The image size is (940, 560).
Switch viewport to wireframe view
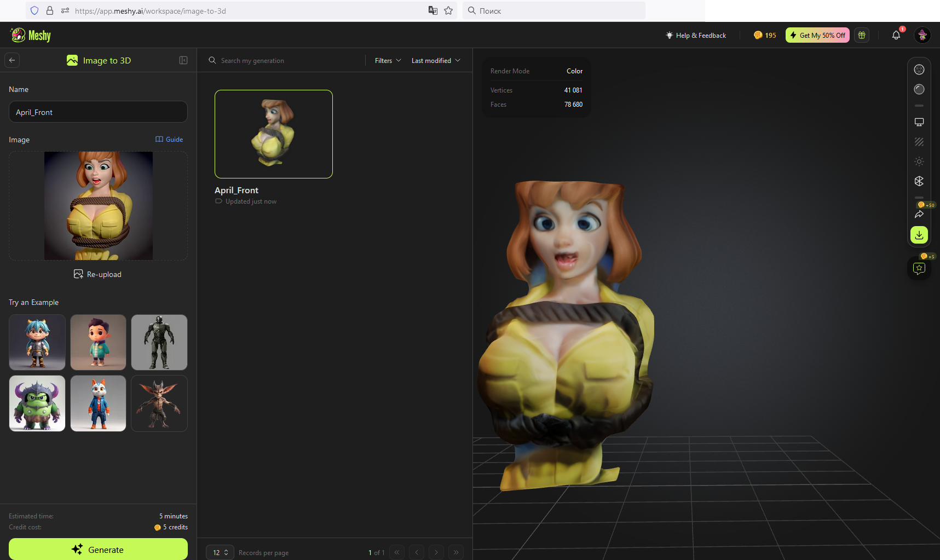coord(919,70)
